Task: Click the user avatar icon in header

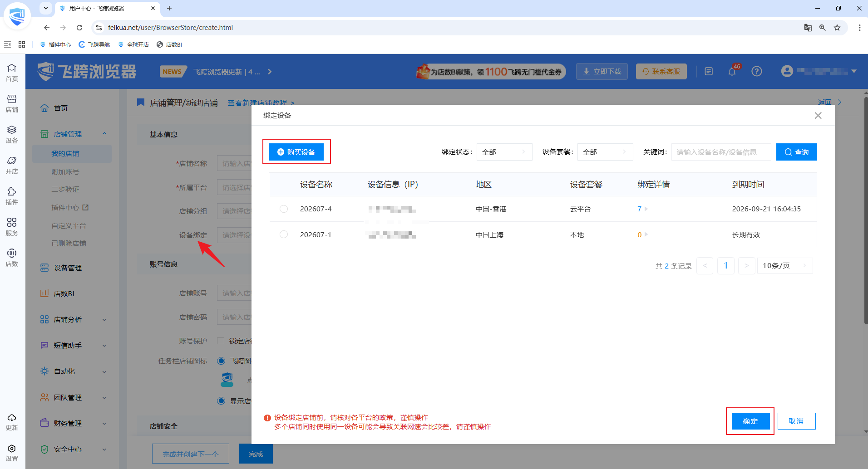Action: pyautogui.click(x=787, y=71)
